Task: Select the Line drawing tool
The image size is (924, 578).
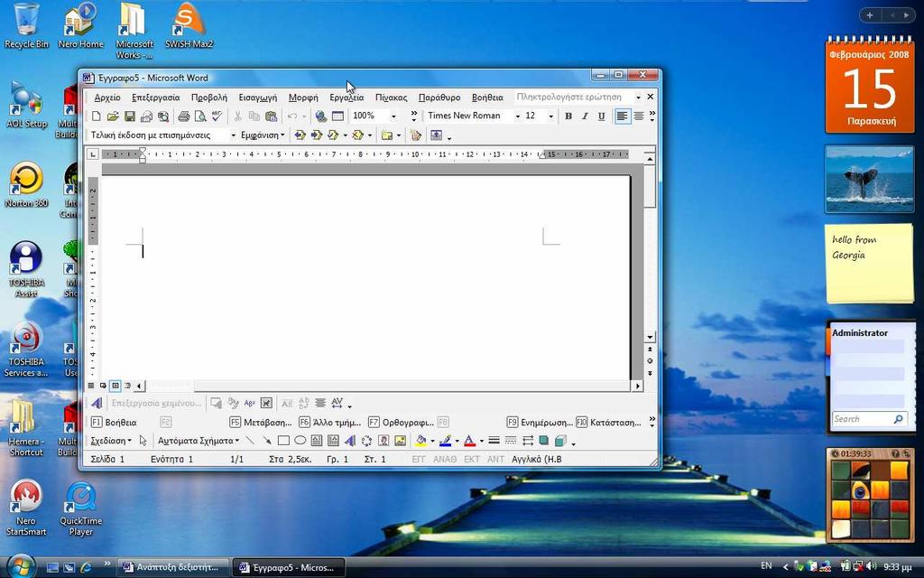Action: point(251,441)
